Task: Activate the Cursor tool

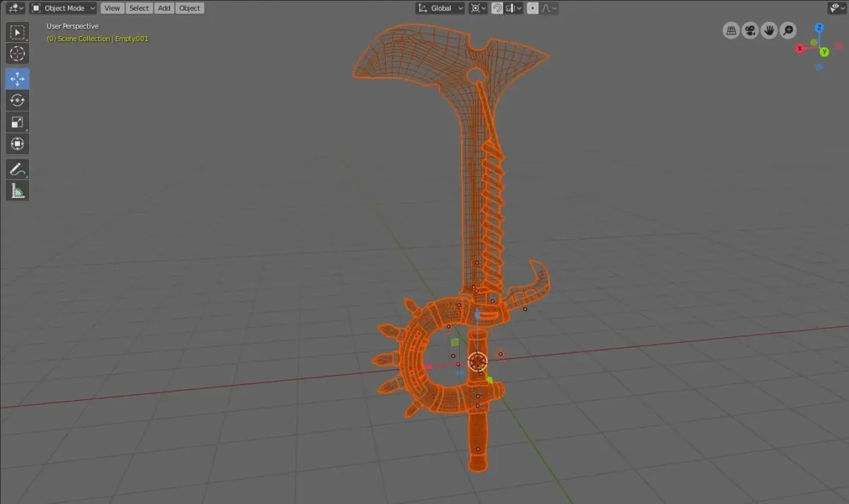Action: click(17, 54)
